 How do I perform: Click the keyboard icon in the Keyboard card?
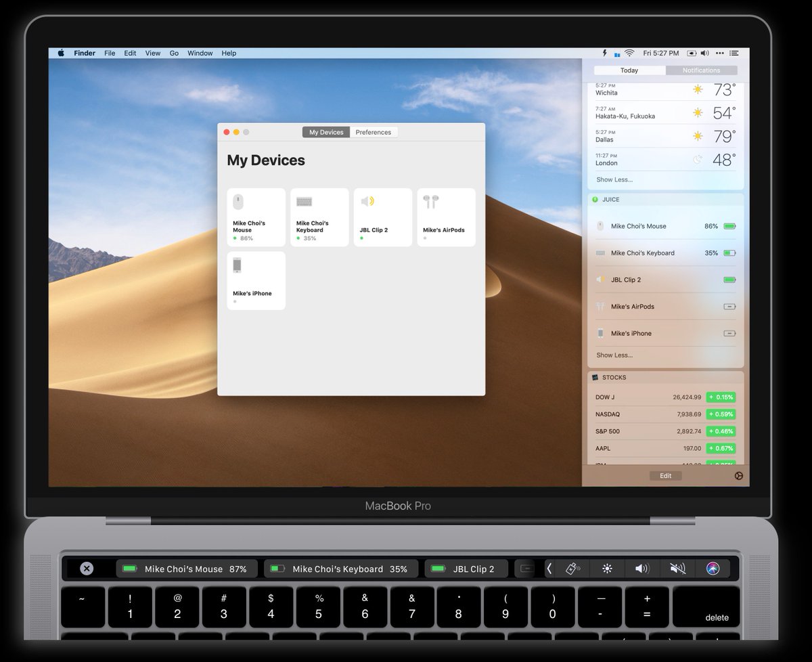(x=304, y=202)
